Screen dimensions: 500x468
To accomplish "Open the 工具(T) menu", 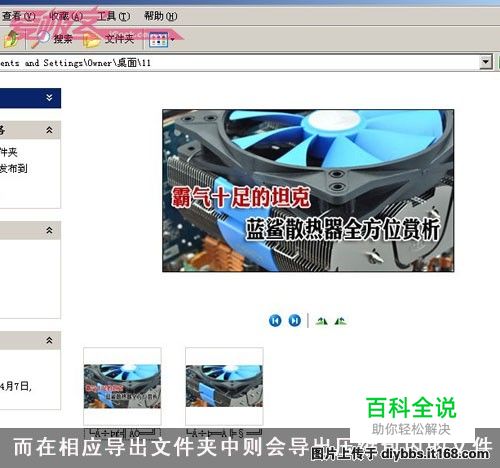I will (x=113, y=16).
